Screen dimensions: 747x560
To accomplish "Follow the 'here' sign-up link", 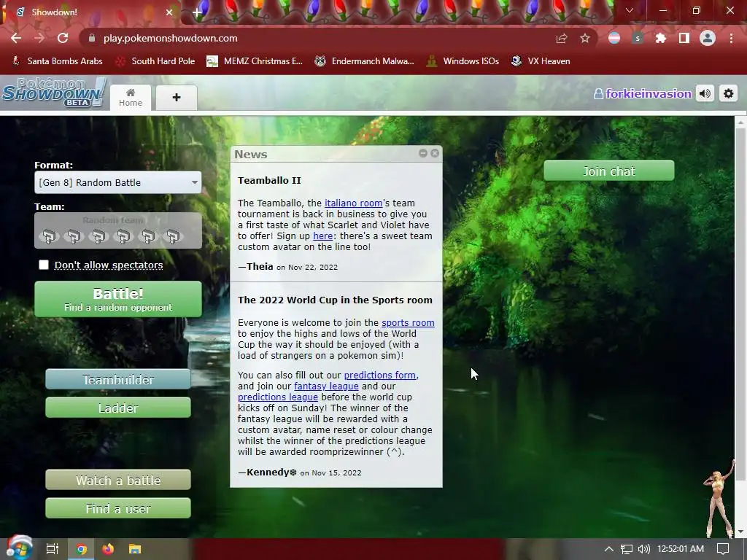I will click(322, 236).
